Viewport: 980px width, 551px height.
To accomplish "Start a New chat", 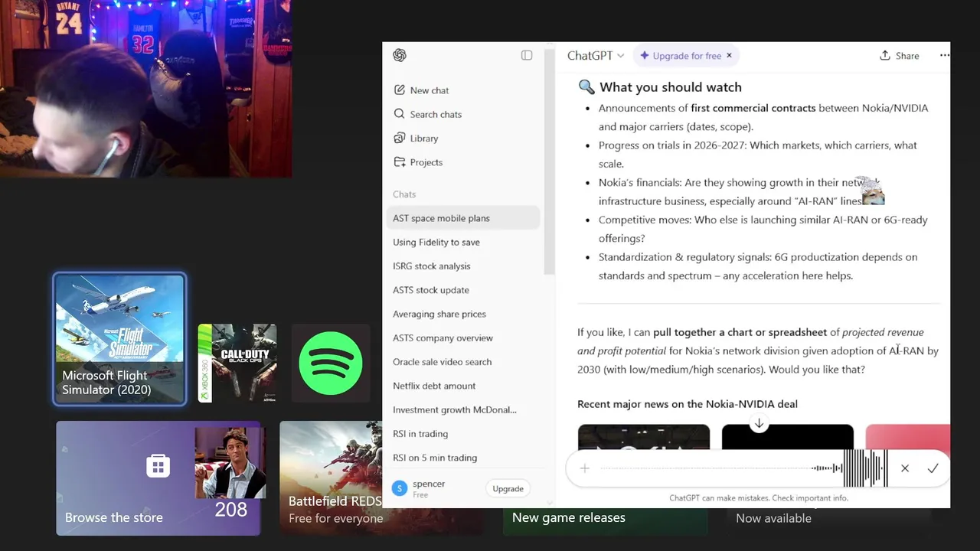I will 464,90.
